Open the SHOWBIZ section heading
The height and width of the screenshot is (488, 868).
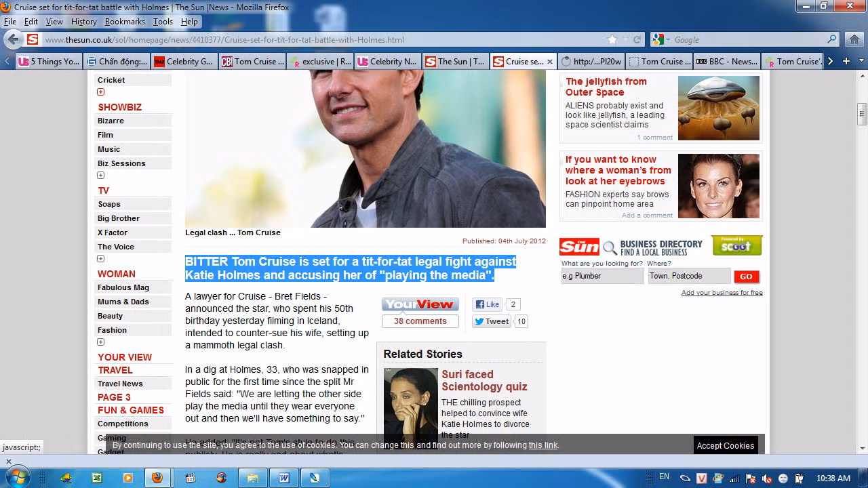(120, 107)
